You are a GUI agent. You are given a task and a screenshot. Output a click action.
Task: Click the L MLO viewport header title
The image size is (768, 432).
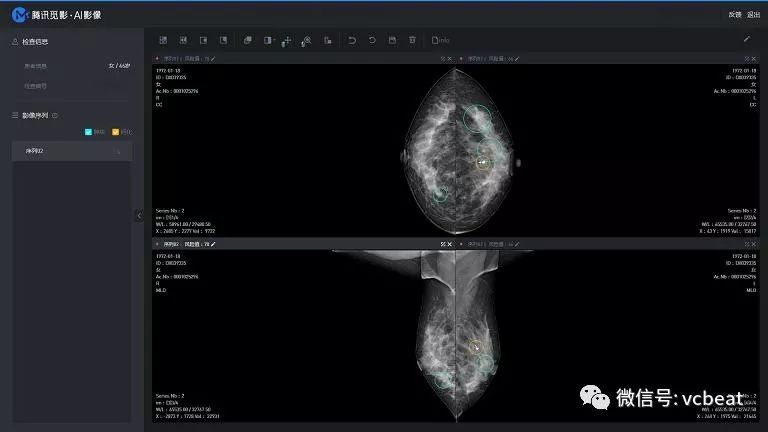[x=490, y=244]
